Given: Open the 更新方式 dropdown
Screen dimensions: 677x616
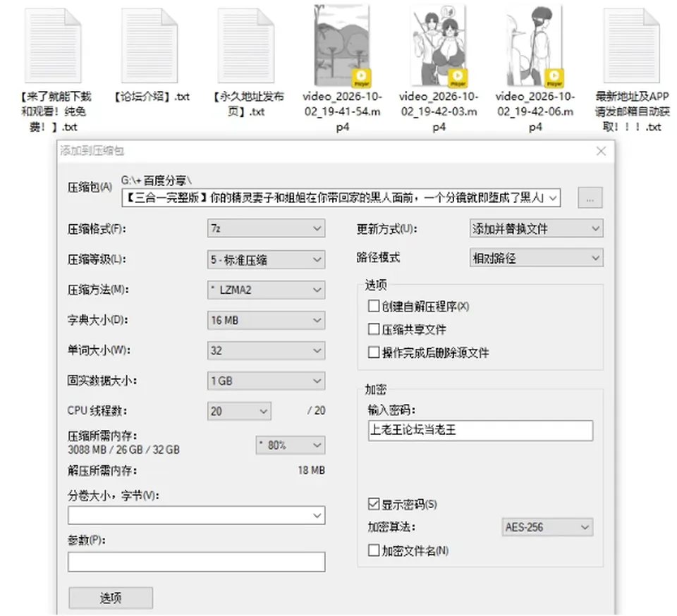Looking at the screenshot, I should tap(536, 228).
